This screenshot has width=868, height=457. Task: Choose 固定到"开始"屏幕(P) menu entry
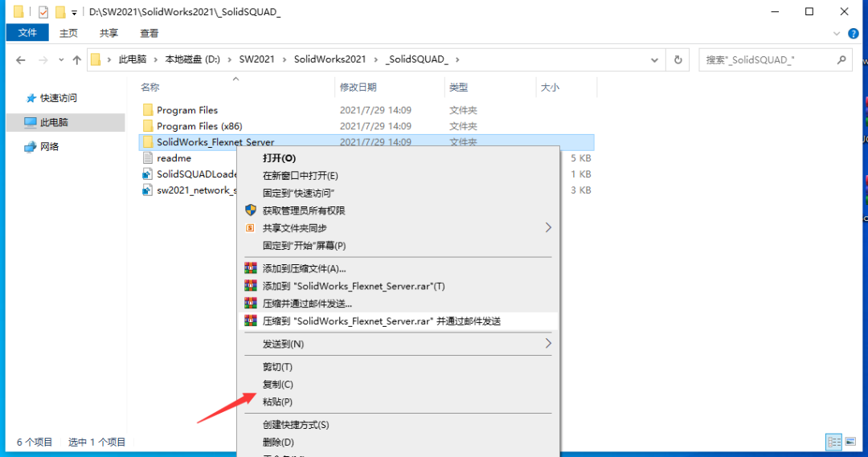(x=398, y=245)
